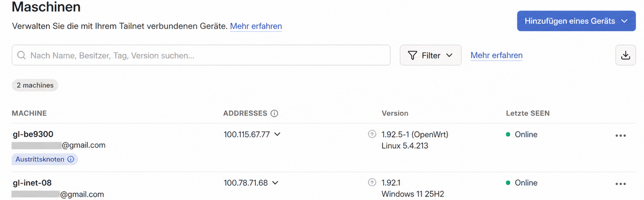This screenshot has width=644, height=200.
Task: Click the Version column header
Action: pyautogui.click(x=395, y=113)
